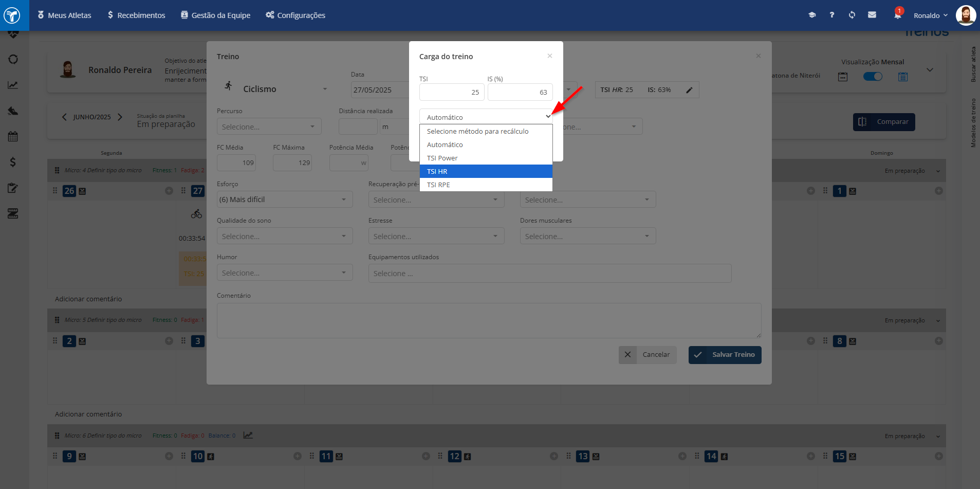Click the graduation cap tutorial icon
980x489 pixels.
click(x=812, y=15)
